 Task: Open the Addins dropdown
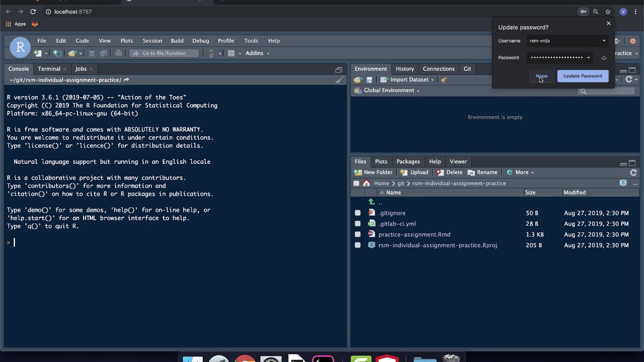(258, 53)
